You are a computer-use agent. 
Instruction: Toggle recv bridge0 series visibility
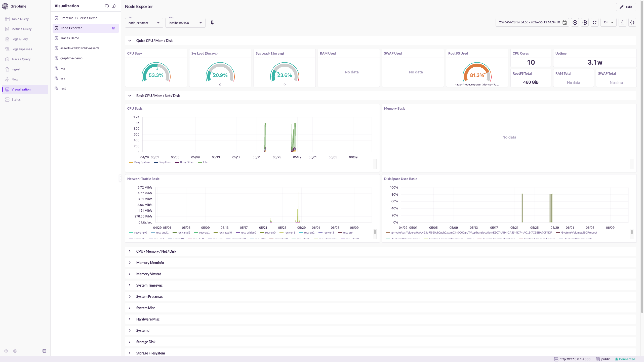point(246,233)
